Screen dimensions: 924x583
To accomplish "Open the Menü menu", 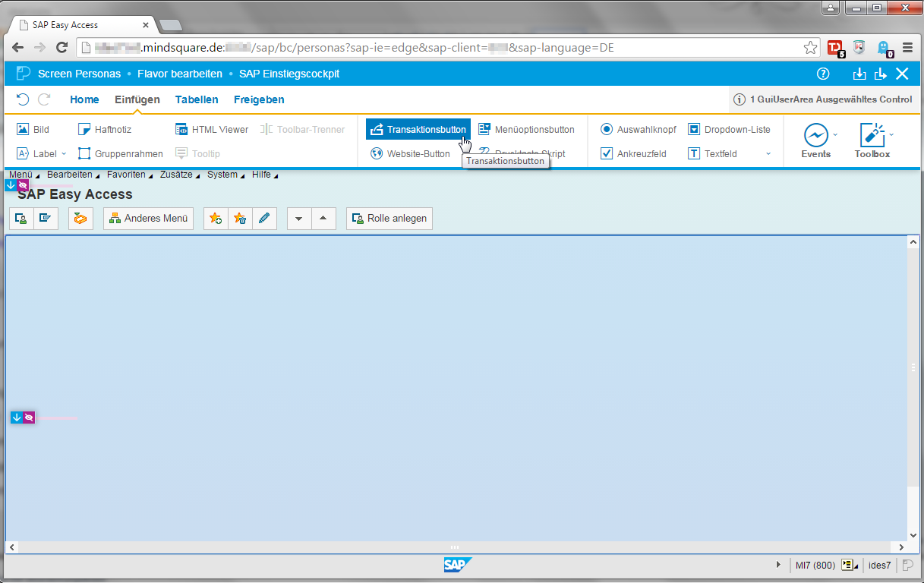I will (x=24, y=175).
